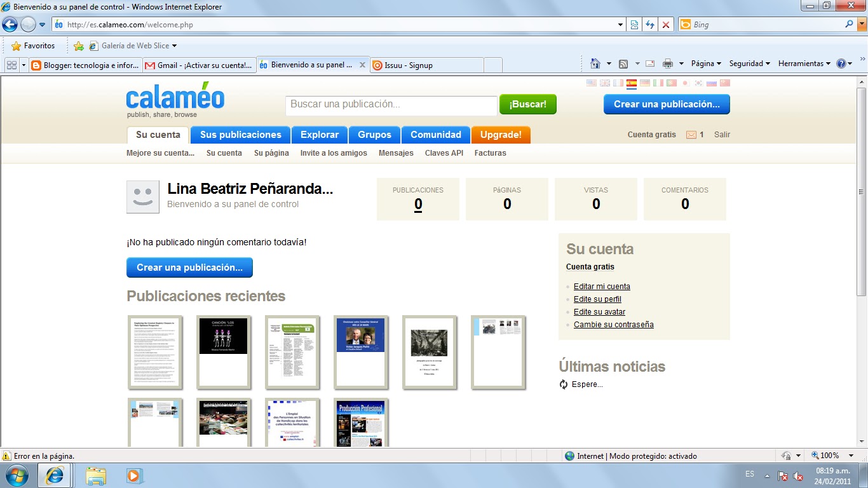Open the Comunidad section

(x=435, y=134)
